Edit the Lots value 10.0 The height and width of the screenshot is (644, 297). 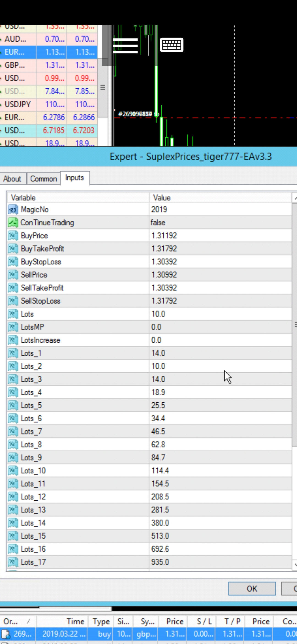[158, 314]
